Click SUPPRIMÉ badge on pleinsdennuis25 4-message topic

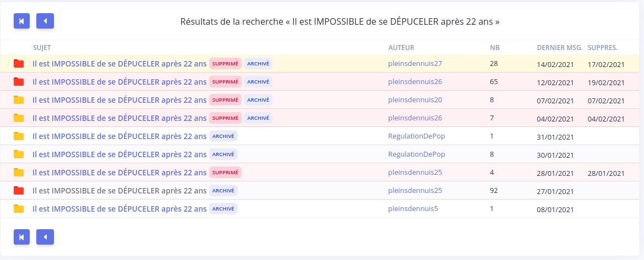point(226,172)
